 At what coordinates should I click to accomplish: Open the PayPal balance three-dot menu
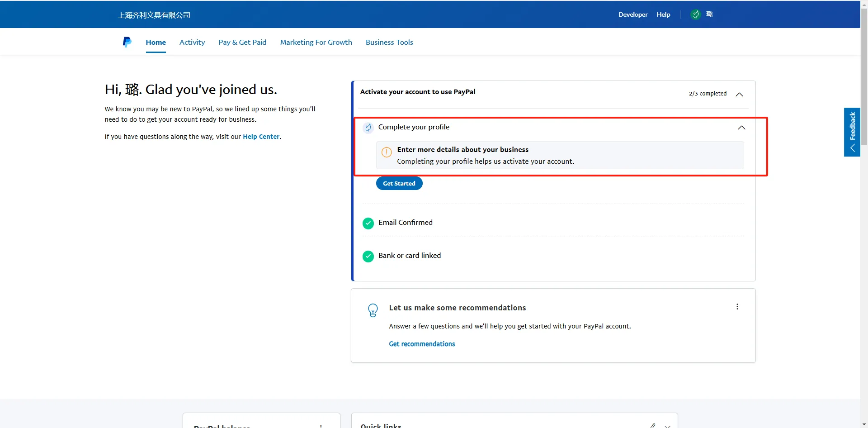point(321,426)
